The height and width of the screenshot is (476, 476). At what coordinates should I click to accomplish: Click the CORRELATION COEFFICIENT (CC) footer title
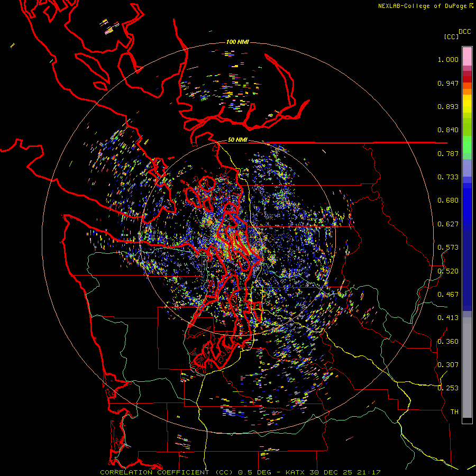pyautogui.click(x=167, y=472)
